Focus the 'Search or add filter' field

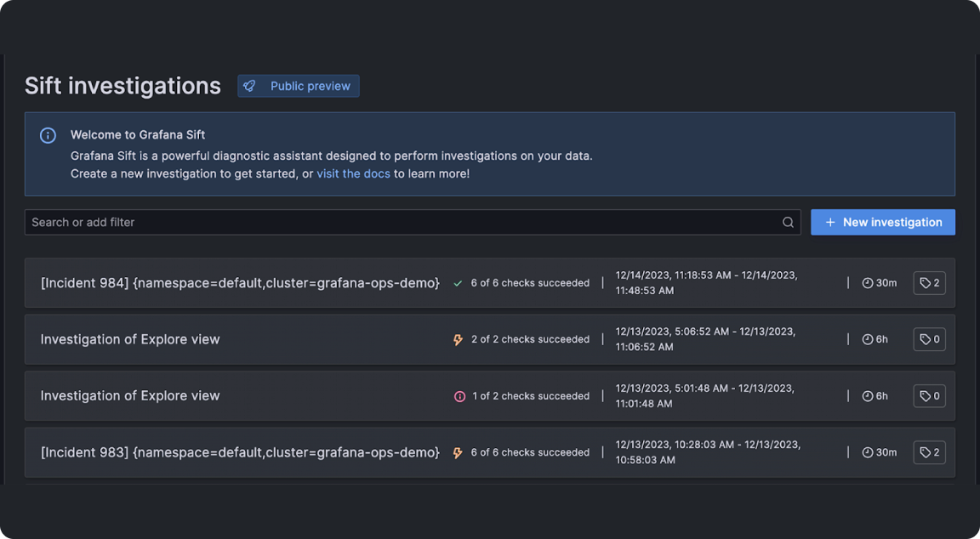tap(400, 223)
